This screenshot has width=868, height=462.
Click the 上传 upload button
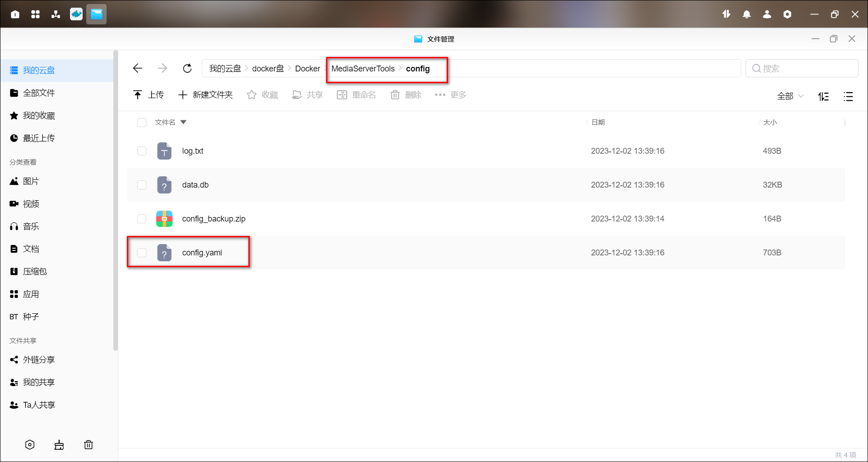point(149,95)
